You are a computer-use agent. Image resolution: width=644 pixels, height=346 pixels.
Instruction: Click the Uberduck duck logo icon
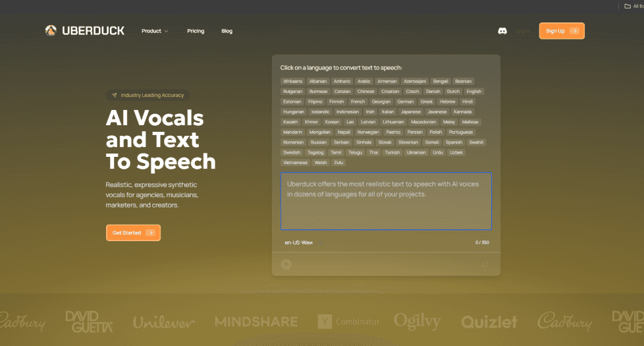(x=51, y=30)
